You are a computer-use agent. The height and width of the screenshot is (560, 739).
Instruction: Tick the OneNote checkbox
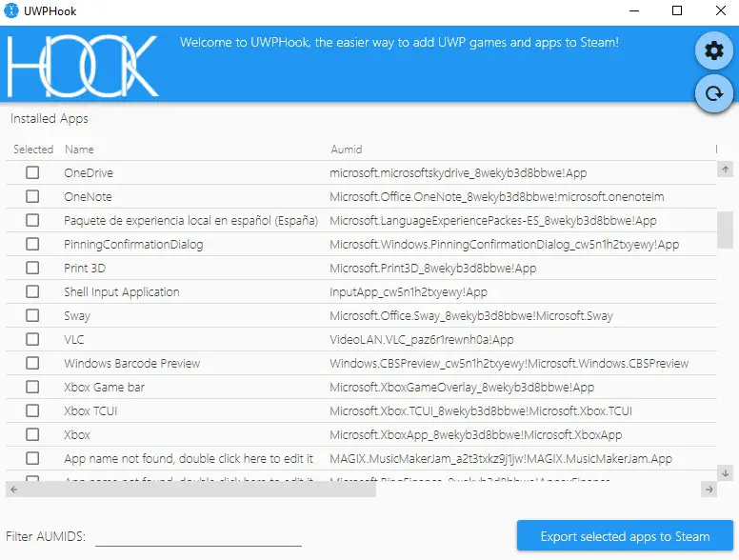(32, 196)
